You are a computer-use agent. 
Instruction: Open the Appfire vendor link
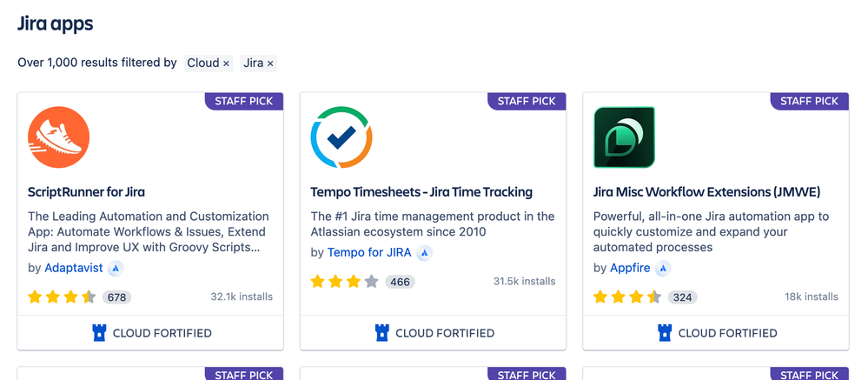630,268
